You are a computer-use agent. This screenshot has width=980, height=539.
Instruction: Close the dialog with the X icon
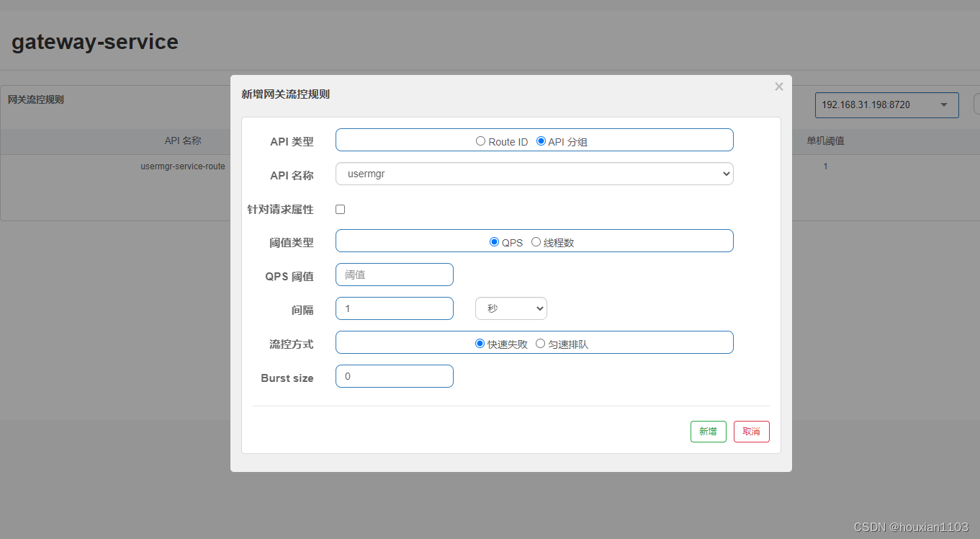coord(778,87)
